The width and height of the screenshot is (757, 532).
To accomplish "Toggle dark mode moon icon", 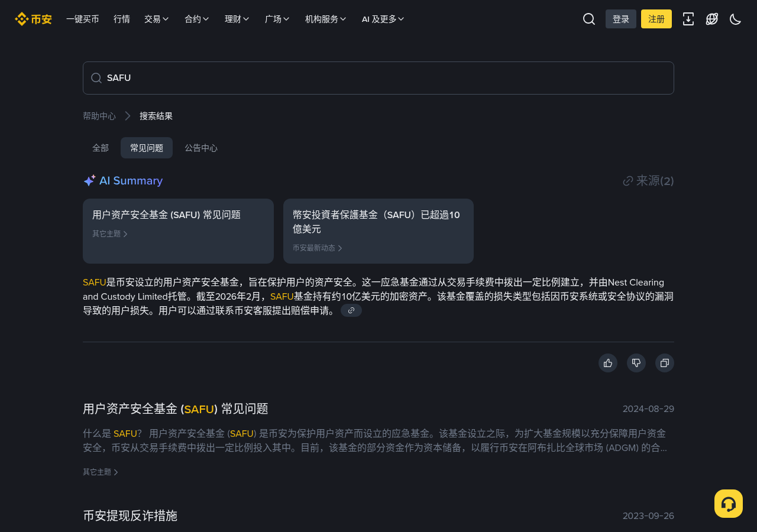I will [736, 19].
